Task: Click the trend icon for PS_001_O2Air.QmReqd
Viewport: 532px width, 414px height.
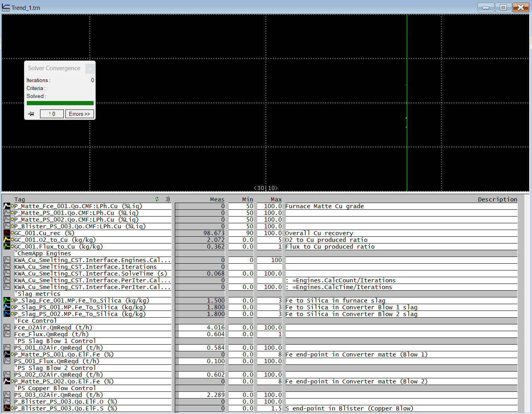Action: [7, 348]
